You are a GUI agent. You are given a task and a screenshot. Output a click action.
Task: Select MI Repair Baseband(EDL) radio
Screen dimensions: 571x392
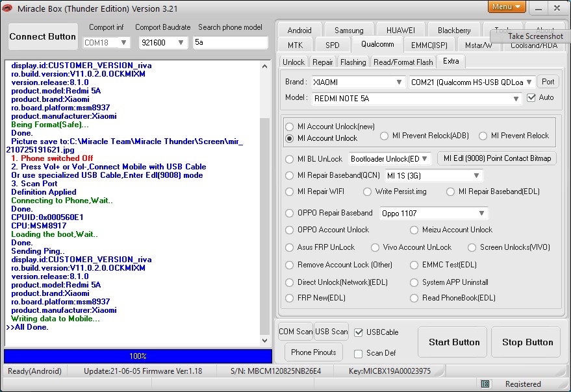pyautogui.click(x=450, y=191)
